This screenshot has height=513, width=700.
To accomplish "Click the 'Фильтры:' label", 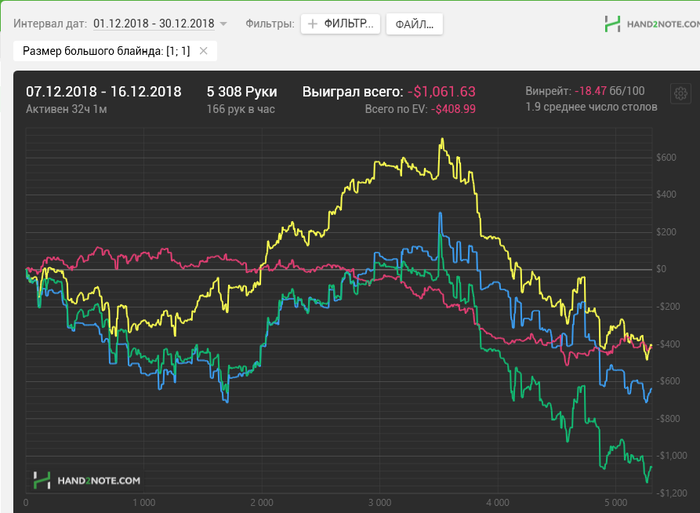I will tap(270, 24).
